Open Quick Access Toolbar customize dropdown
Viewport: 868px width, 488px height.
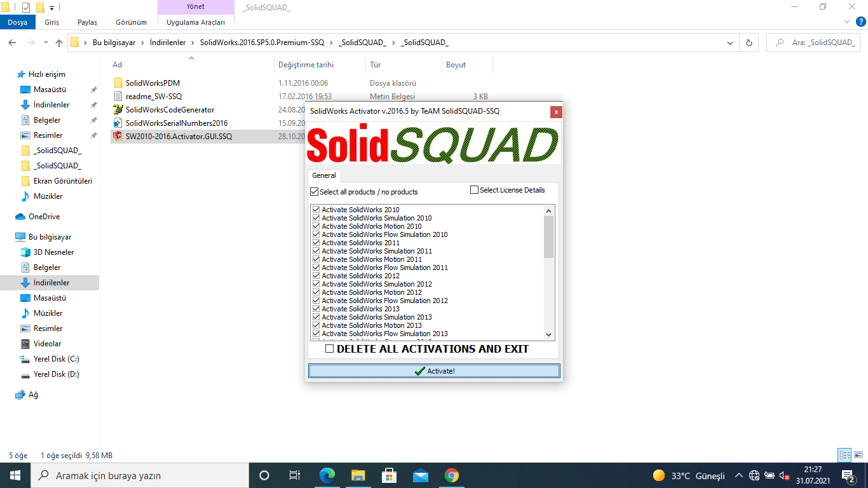51,8
